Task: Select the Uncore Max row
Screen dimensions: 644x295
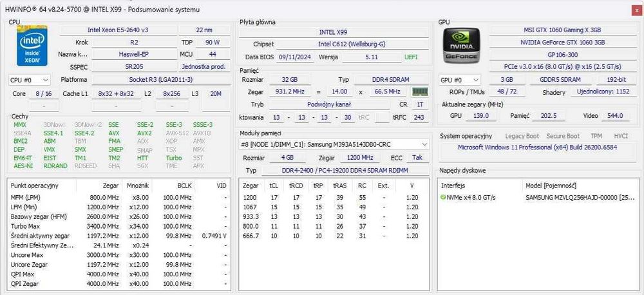Action: coord(118,255)
